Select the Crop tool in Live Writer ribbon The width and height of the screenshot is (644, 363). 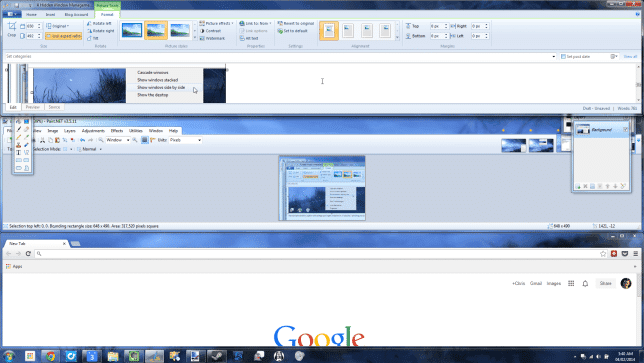[12, 30]
